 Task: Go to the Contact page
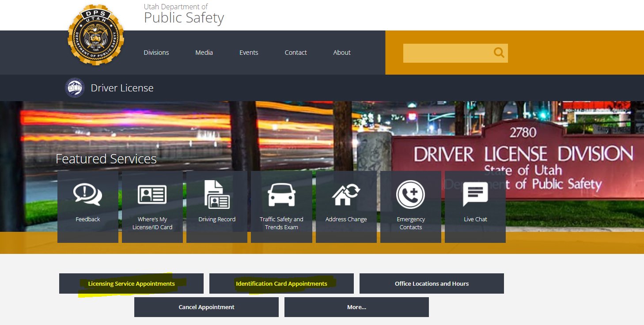click(295, 53)
